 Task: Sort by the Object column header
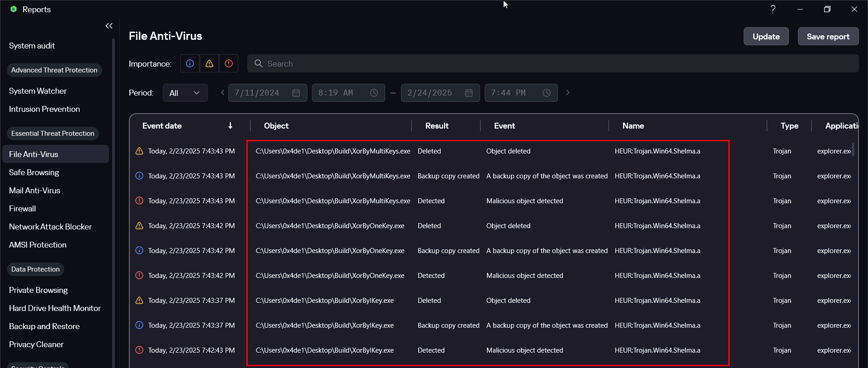276,126
